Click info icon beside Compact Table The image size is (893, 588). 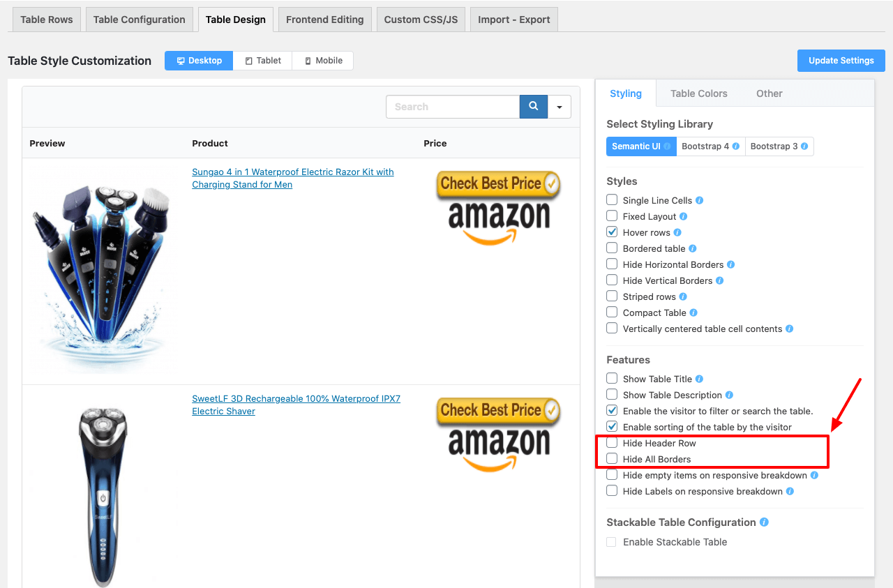pos(693,312)
